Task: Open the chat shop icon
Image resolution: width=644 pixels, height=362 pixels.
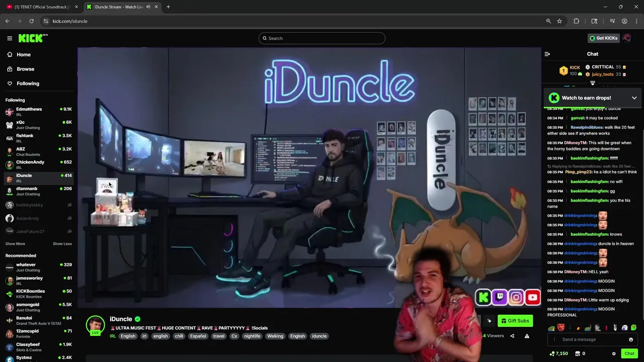Action: (577, 353)
